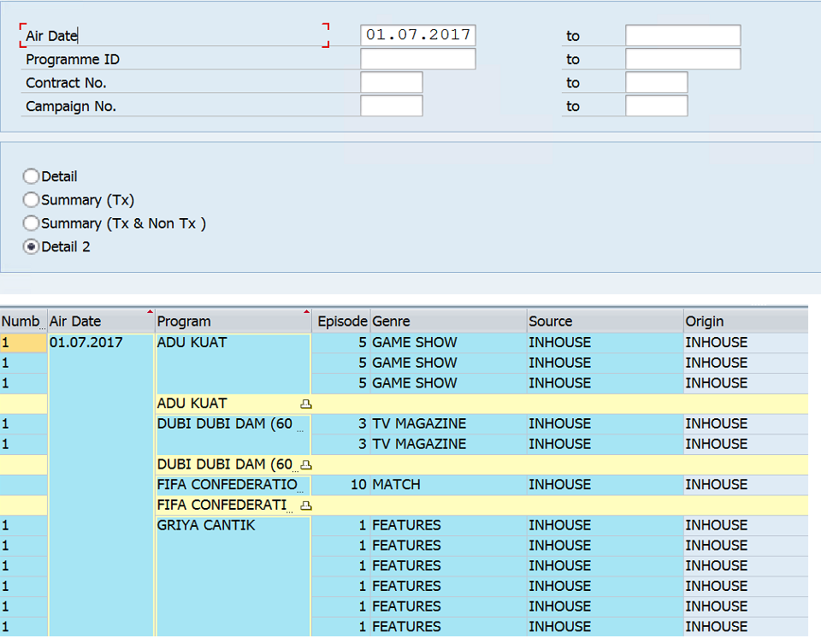Click the Genre column header
The width and height of the screenshot is (821, 644).
pyautogui.click(x=449, y=321)
